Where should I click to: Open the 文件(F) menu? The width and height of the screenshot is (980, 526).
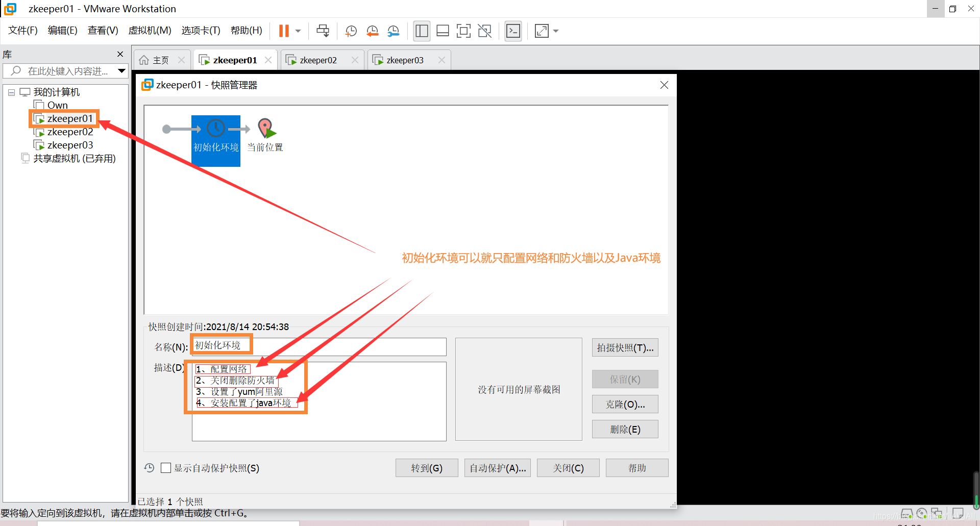point(23,31)
